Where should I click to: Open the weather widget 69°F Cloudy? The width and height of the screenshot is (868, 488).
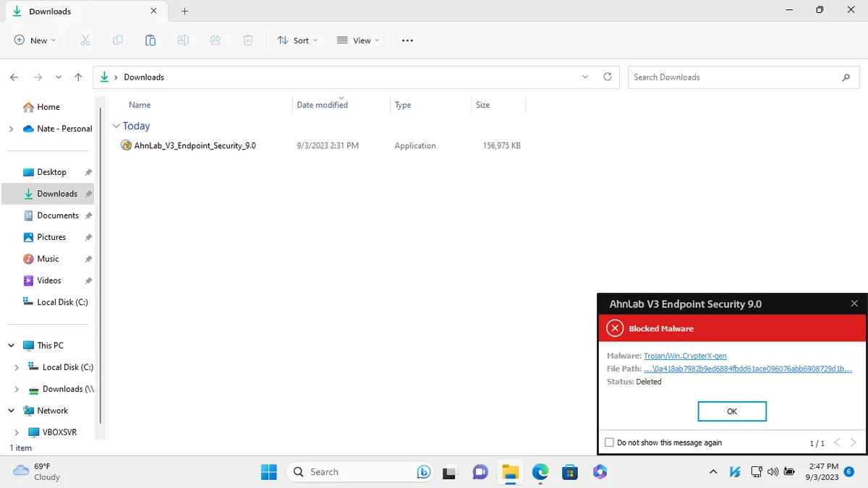[x=37, y=472]
